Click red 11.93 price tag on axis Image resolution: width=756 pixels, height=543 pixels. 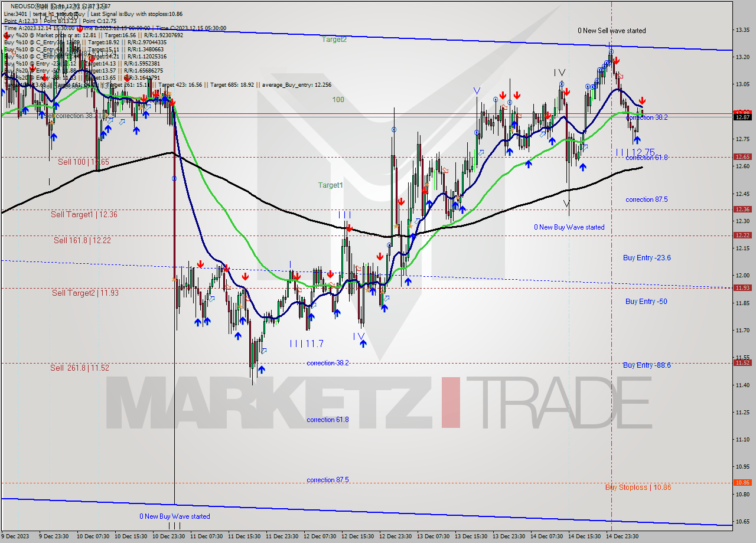tap(742, 288)
